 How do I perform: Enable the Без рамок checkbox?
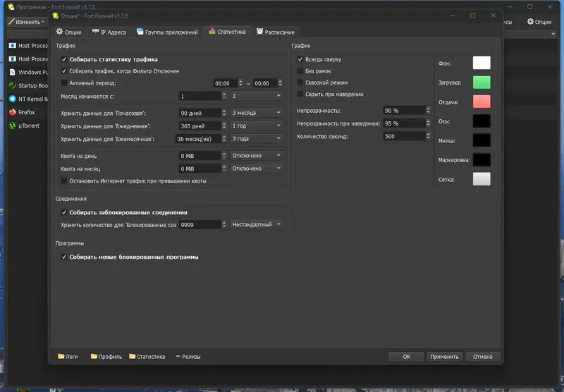pos(300,71)
